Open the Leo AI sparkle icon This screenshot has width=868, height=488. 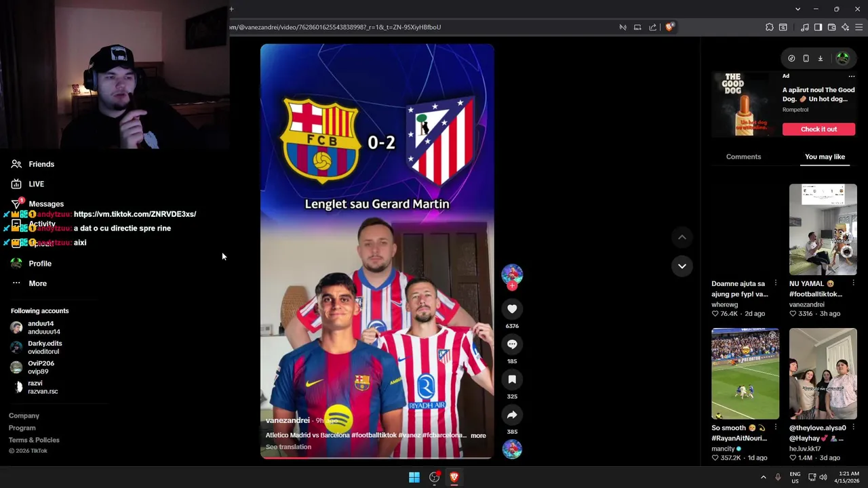pyautogui.click(x=845, y=27)
